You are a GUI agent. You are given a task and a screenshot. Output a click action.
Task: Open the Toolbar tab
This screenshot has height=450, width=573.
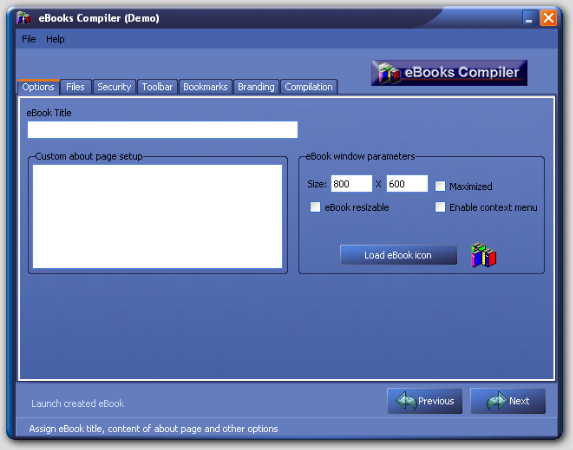click(x=157, y=87)
